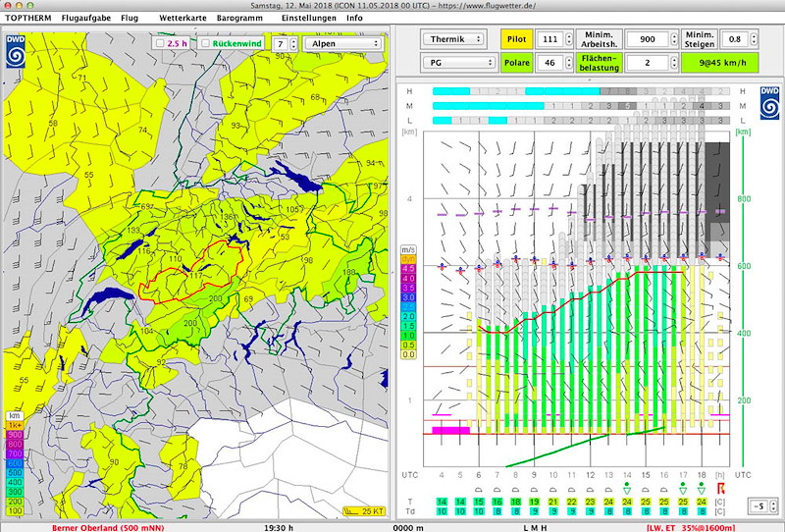This screenshot has width=785, height=532.
Task: Click the cumulus cloud icon at 7 UTC
Action: point(497,489)
